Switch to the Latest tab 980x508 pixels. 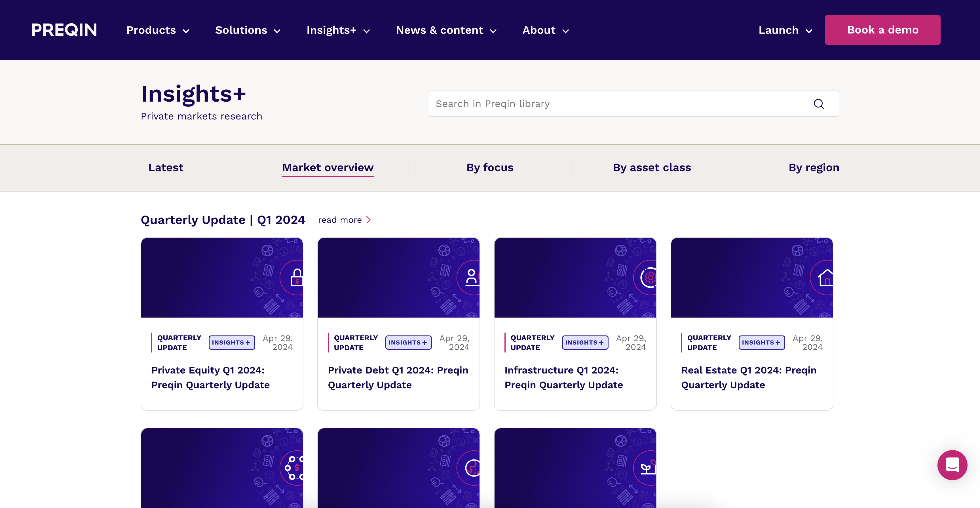[166, 167]
